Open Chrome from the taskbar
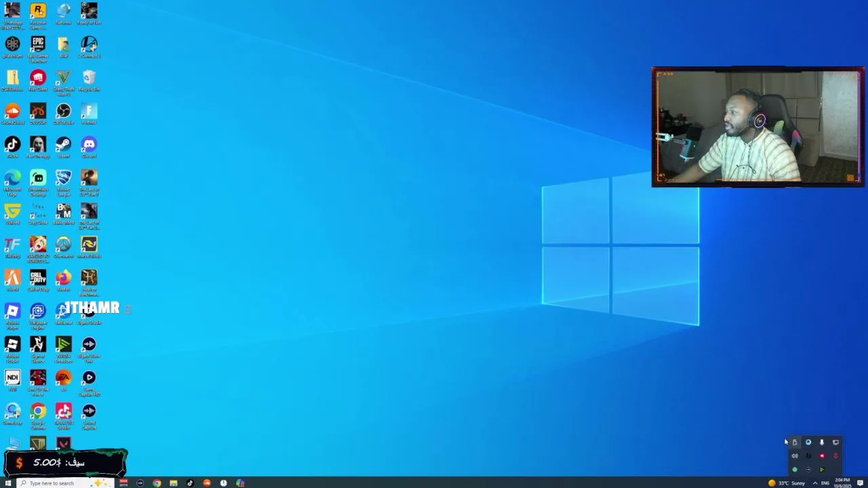 (157, 483)
